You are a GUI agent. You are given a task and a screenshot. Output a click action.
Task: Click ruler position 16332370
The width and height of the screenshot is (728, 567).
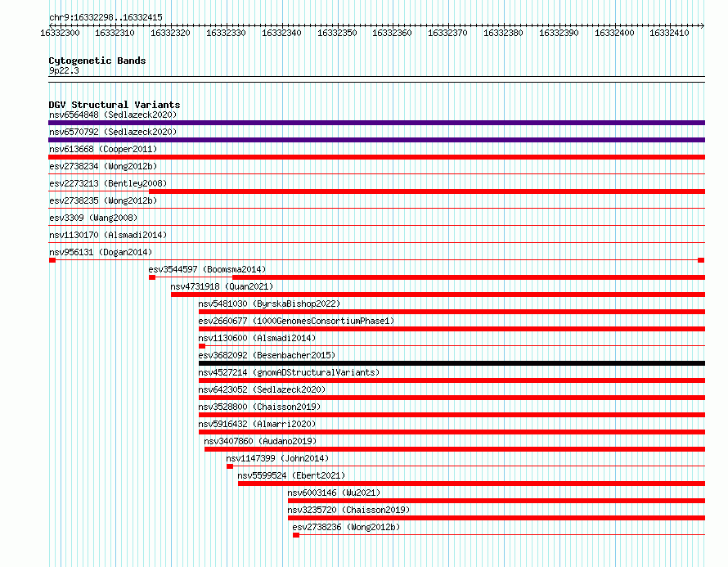(x=448, y=33)
